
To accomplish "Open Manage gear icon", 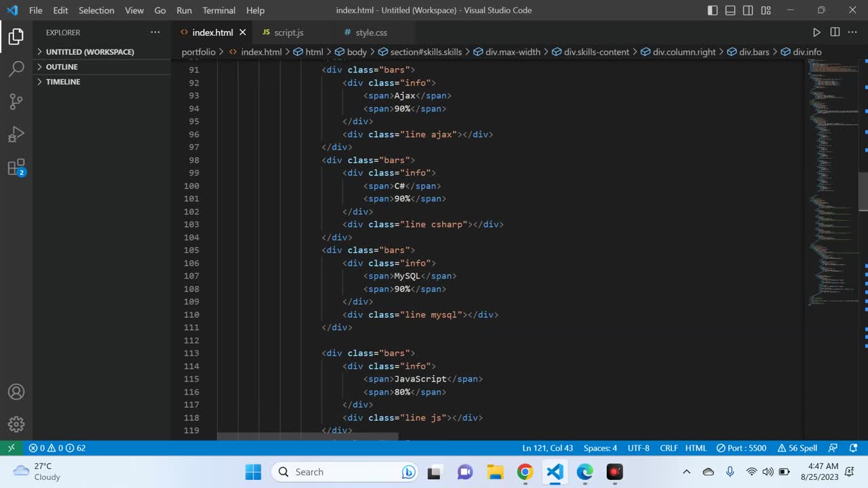I will (x=16, y=424).
